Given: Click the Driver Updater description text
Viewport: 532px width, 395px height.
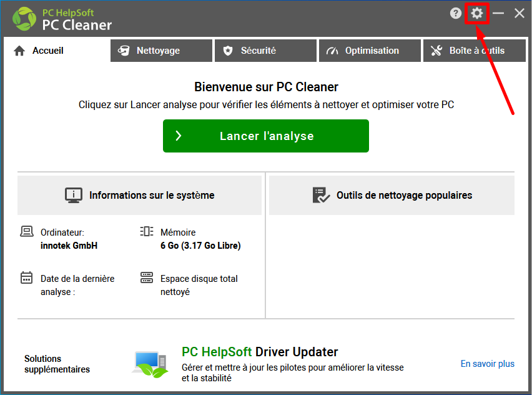Looking at the screenshot, I should pyautogui.click(x=293, y=372).
